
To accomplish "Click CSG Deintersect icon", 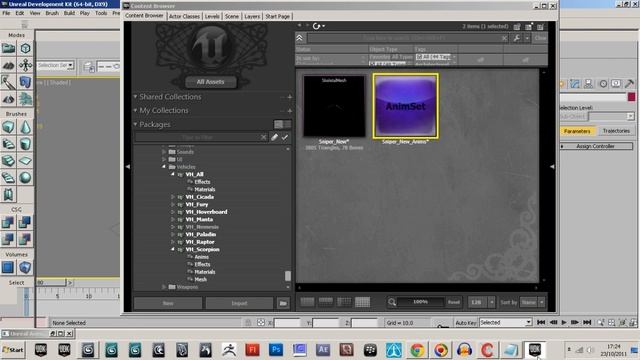I will 25,239.
